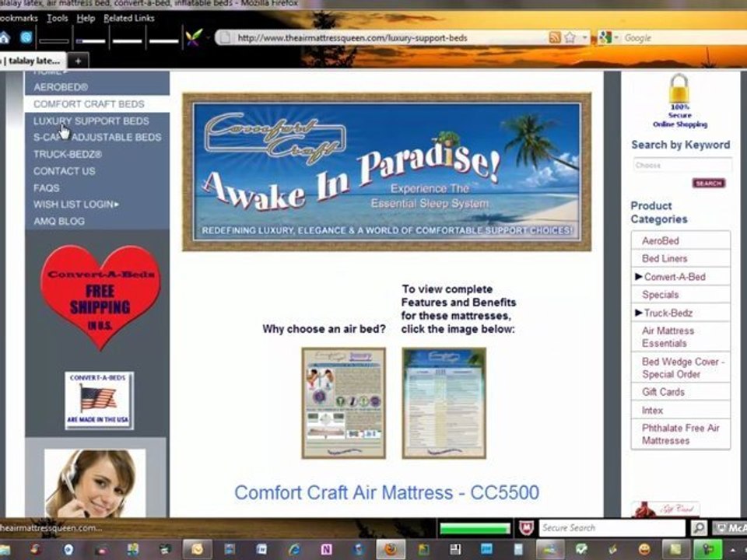This screenshot has height=560, width=747.
Task: Click the page URL in the address bar
Action: pyautogui.click(x=352, y=38)
